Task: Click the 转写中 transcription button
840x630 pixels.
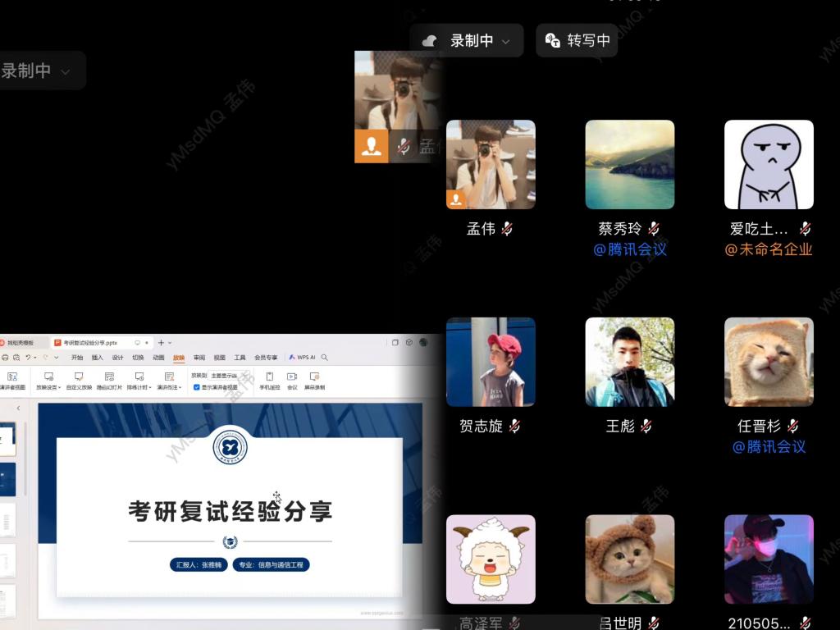Action: (577, 41)
